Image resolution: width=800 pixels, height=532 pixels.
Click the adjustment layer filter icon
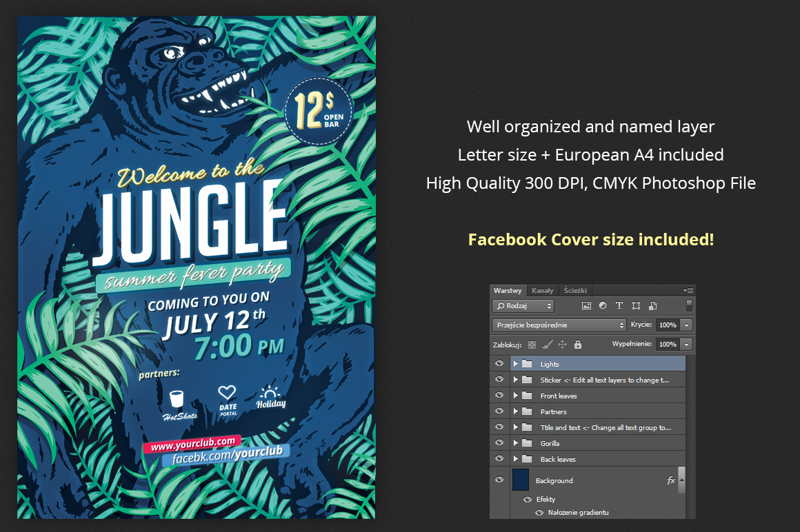click(603, 305)
